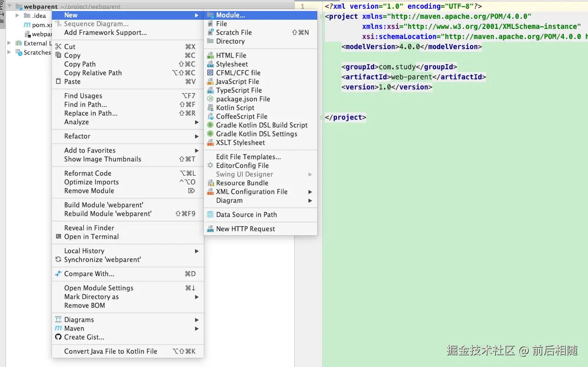The height and width of the screenshot is (367, 588).
Task: Click the Open in Terminal icon
Action: [58, 237]
